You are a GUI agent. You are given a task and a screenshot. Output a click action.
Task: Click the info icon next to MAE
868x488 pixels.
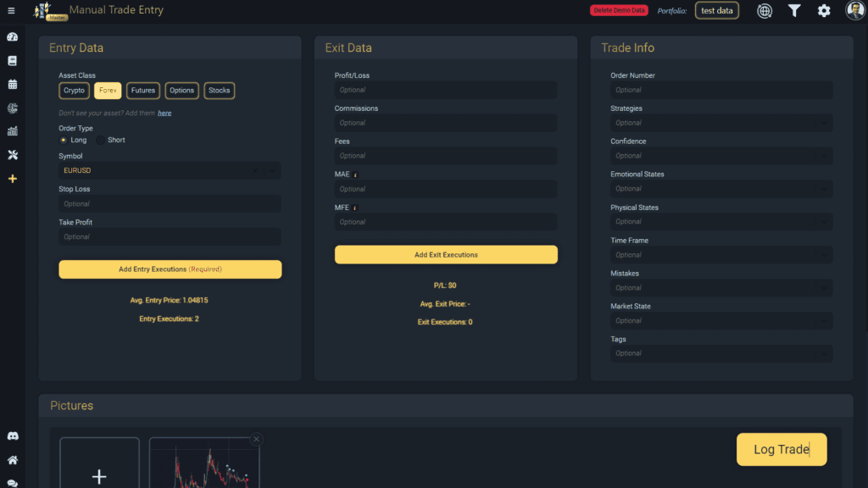(x=355, y=175)
